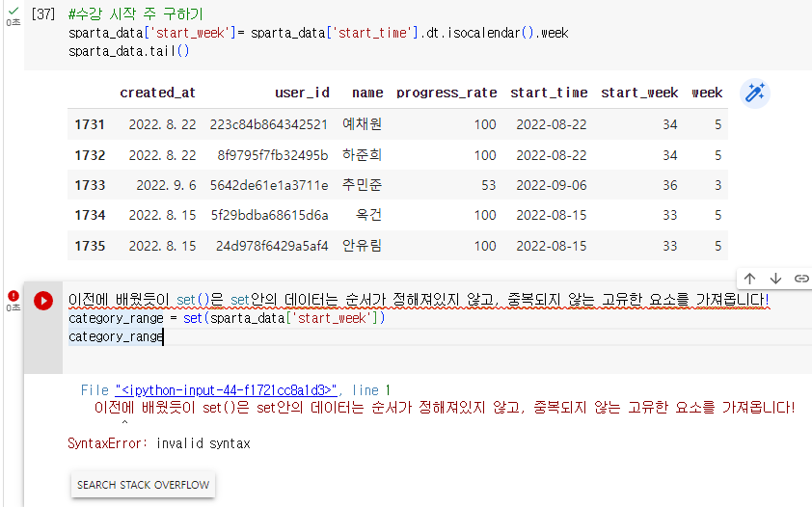This screenshot has width=812, height=507.
Task: Move cell down with the down arrow icon
Action: click(775, 279)
